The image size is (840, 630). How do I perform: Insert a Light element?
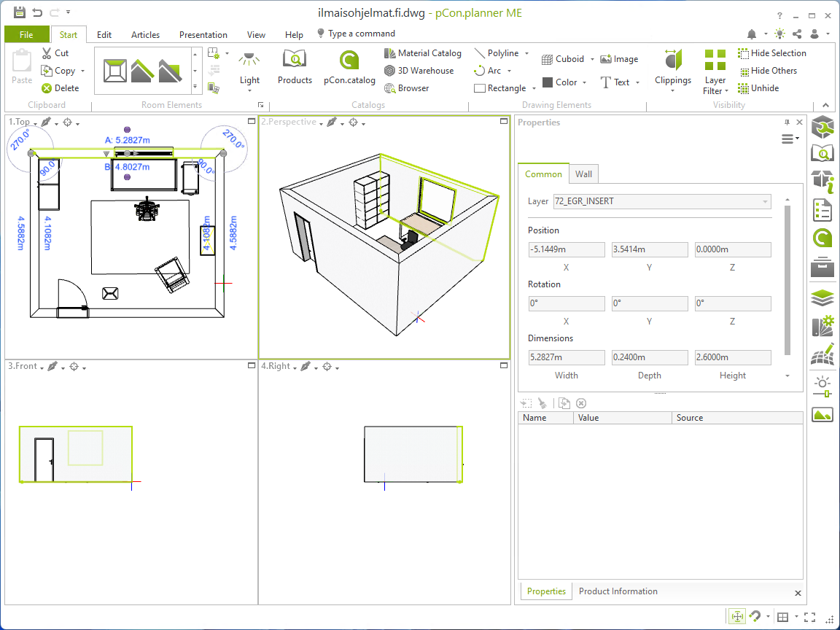[249, 67]
